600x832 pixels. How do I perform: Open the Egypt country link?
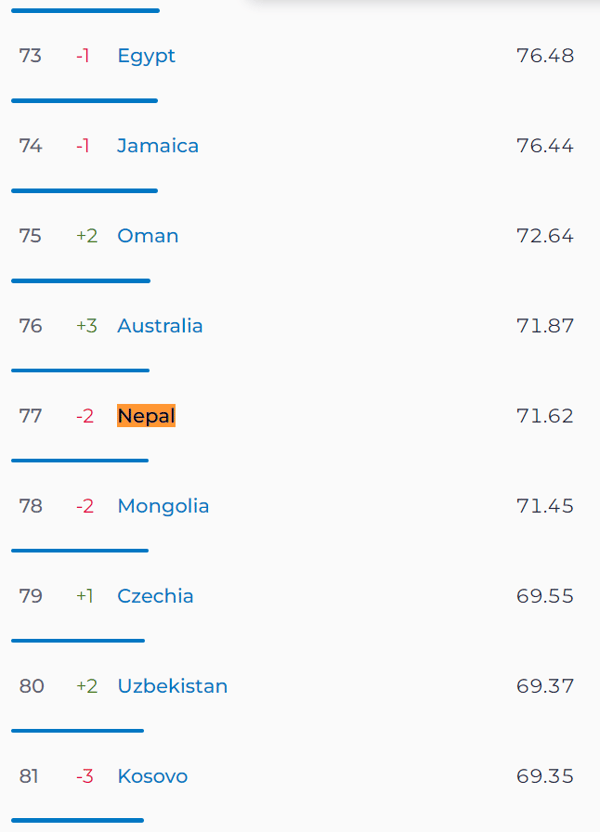[x=146, y=56]
